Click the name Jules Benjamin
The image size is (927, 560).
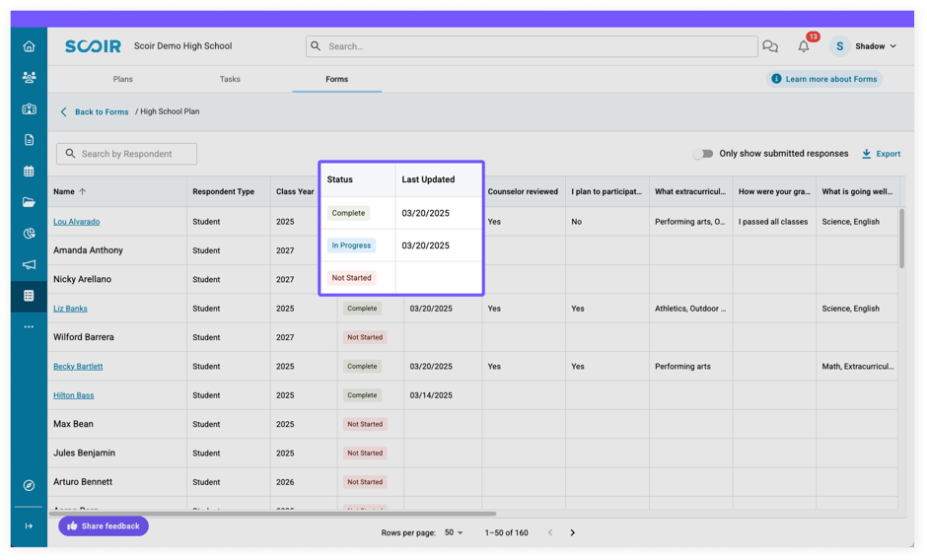(84, 453)
